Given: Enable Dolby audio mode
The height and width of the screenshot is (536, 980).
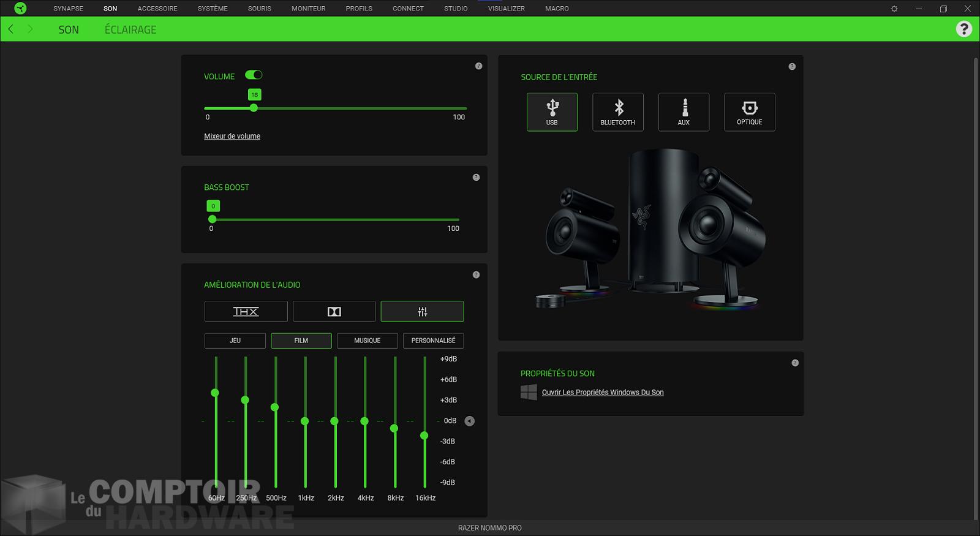Looking at the screenshot, I should (x=334, y=311).
